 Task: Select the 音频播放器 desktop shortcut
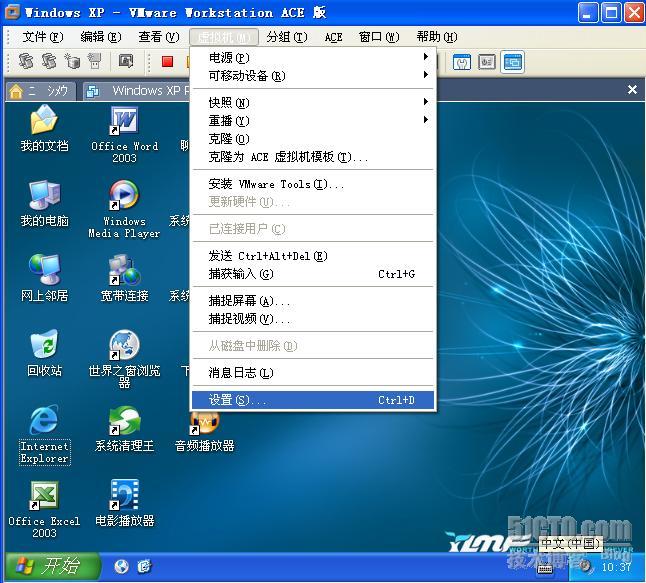204,433
